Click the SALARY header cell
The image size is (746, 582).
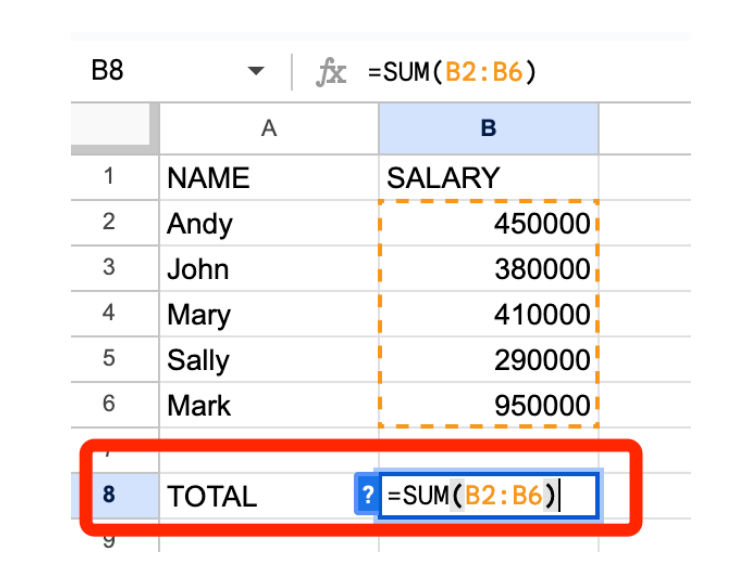click(488, 178)
